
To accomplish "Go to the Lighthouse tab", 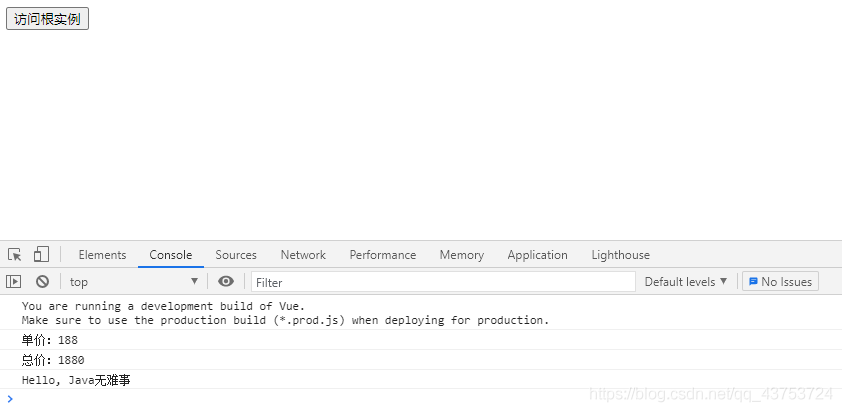I will (x=620, y=255).
